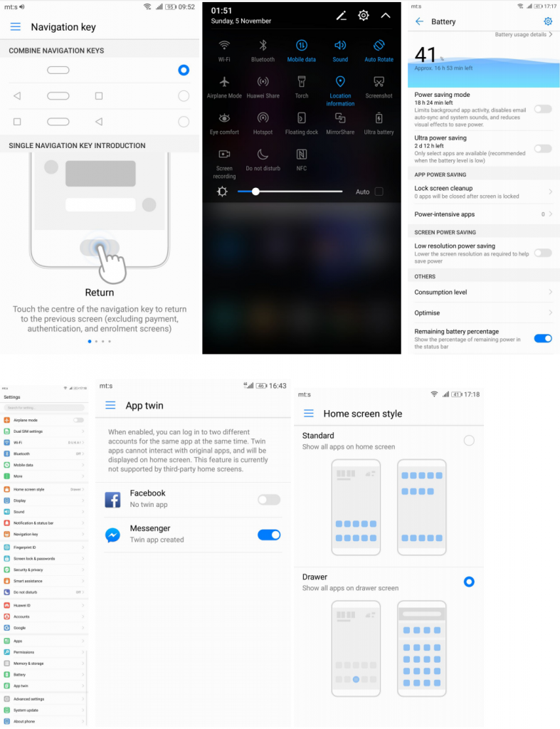Image resolution: width=560 pixels, height=729 pixels.
Task: Open hamburger menu in Navigation key screen
Action: click(16, 27)
